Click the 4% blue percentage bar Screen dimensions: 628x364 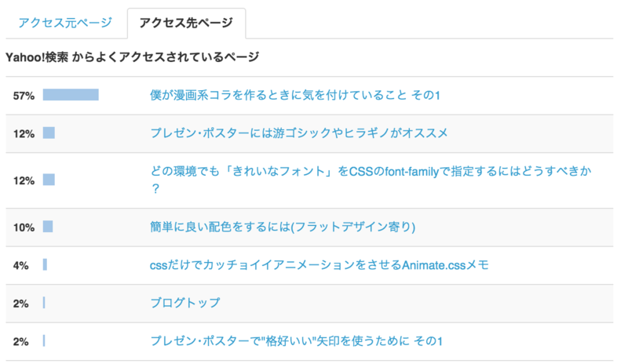(46, 266)
